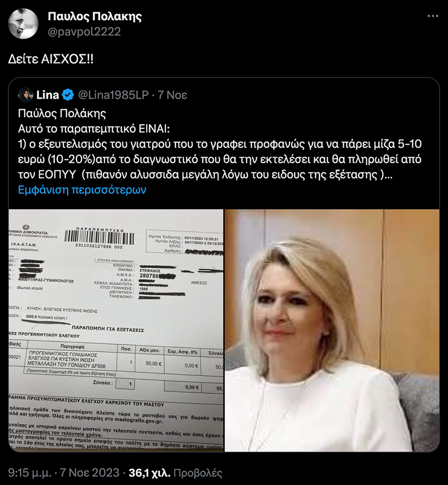Screen dimensions: 448x485
Task: Open the blonde woman photo
Action: click(332, 331)
